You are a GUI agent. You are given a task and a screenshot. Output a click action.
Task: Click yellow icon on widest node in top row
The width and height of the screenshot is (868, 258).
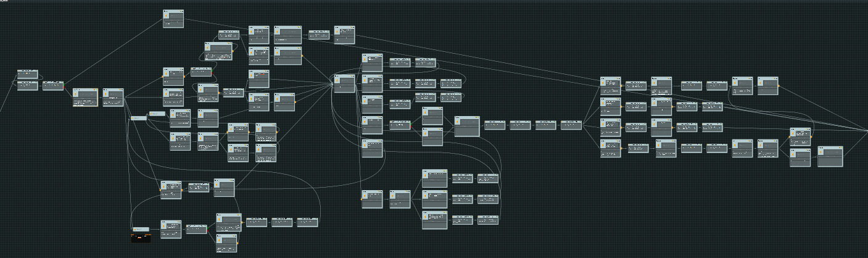point(277,31)
